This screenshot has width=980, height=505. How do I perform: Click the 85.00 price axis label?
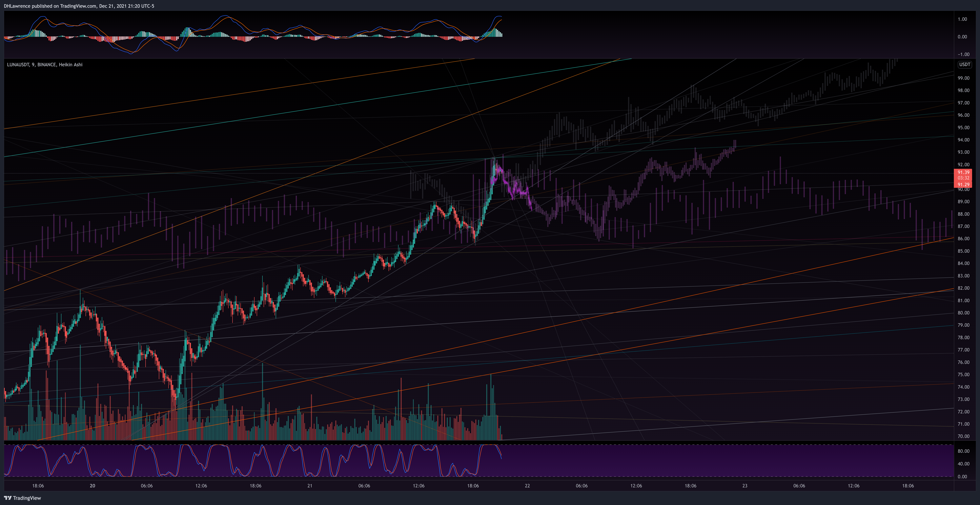963,251
